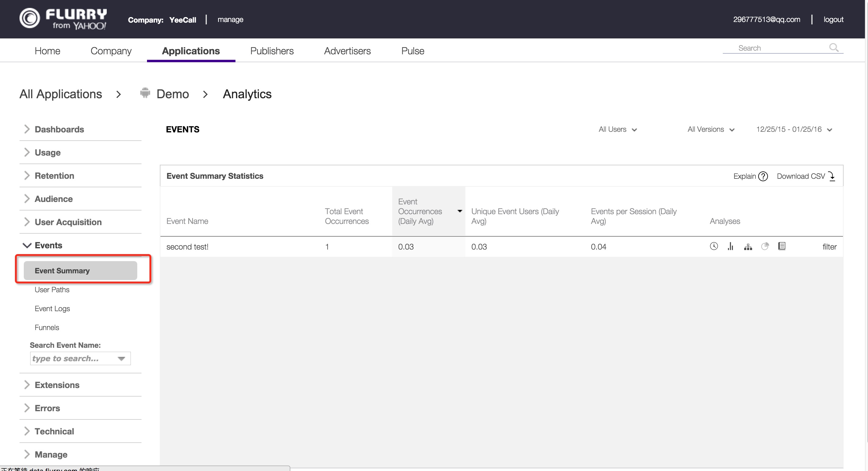
Task: Click the filter link for second test!
Action: click(829, 247)
